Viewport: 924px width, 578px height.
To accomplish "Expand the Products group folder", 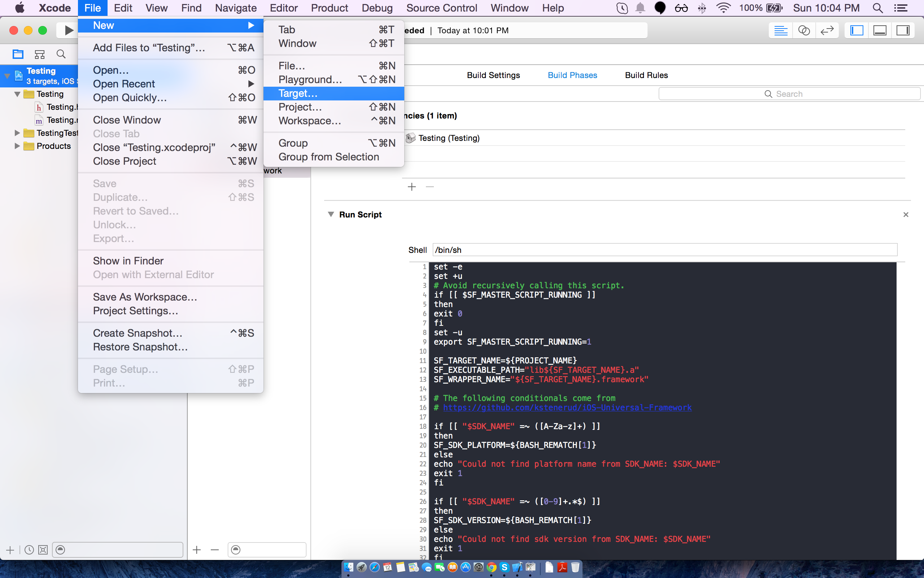I will pyautogui.click(x=17, y=146).
